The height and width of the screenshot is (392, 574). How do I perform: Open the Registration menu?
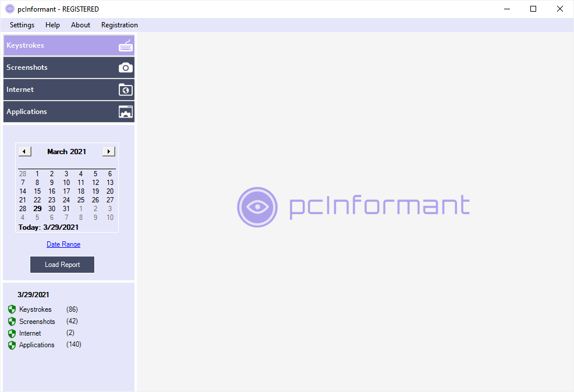[119, 25]
